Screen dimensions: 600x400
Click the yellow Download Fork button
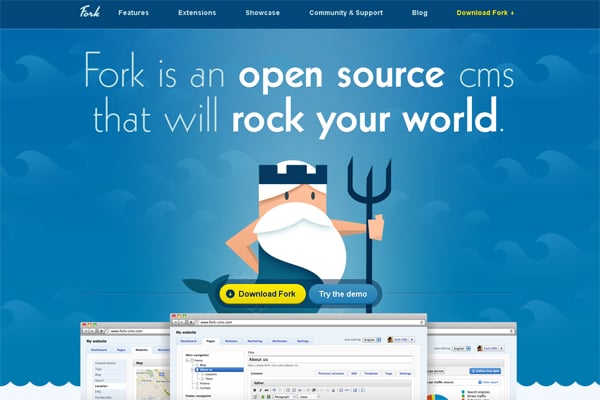pos(262,294)
